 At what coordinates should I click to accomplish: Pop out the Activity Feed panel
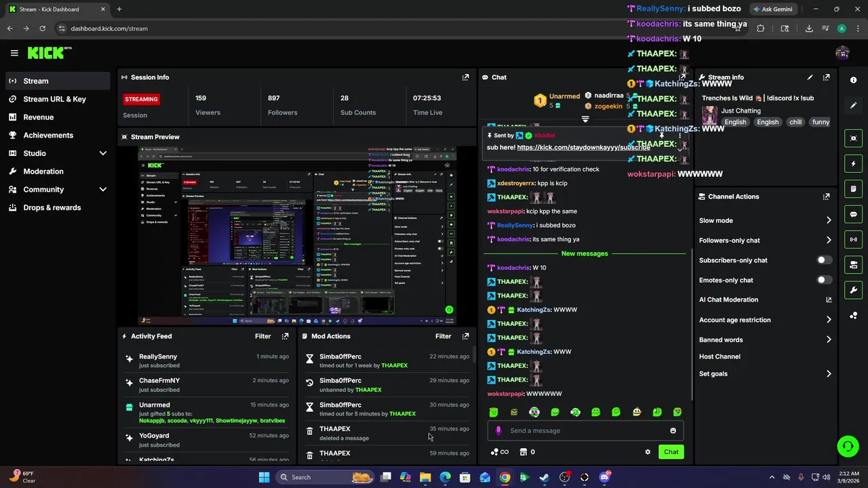[285, 336]
